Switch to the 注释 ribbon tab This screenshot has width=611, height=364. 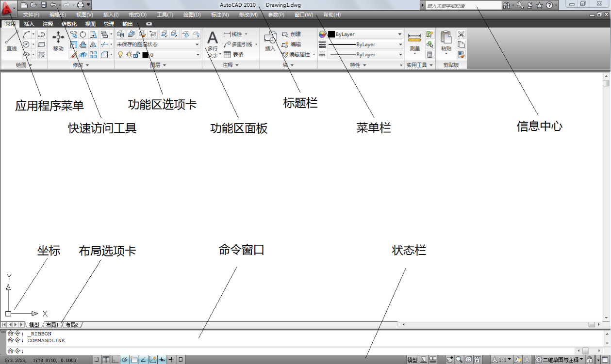(x=48, y=24)
